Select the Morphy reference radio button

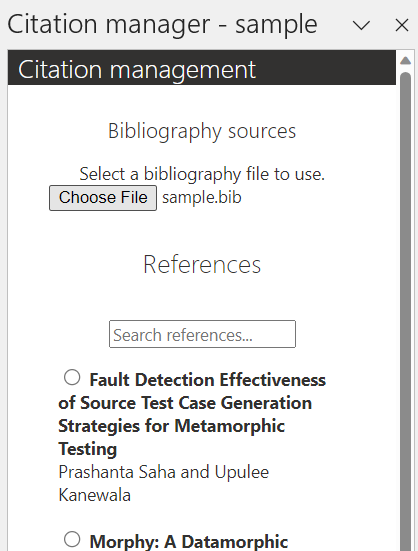click(72, 539)
